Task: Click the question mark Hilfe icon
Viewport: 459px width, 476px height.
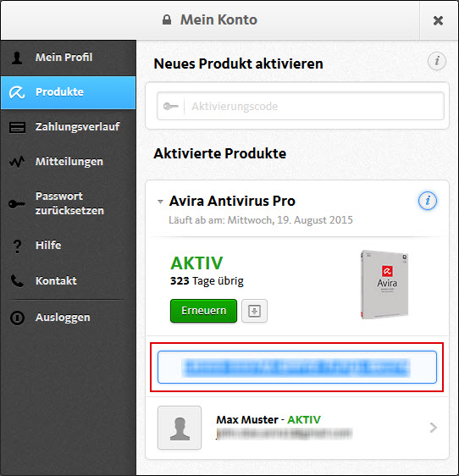Action: pyautogui.click(x=18, y=246)
